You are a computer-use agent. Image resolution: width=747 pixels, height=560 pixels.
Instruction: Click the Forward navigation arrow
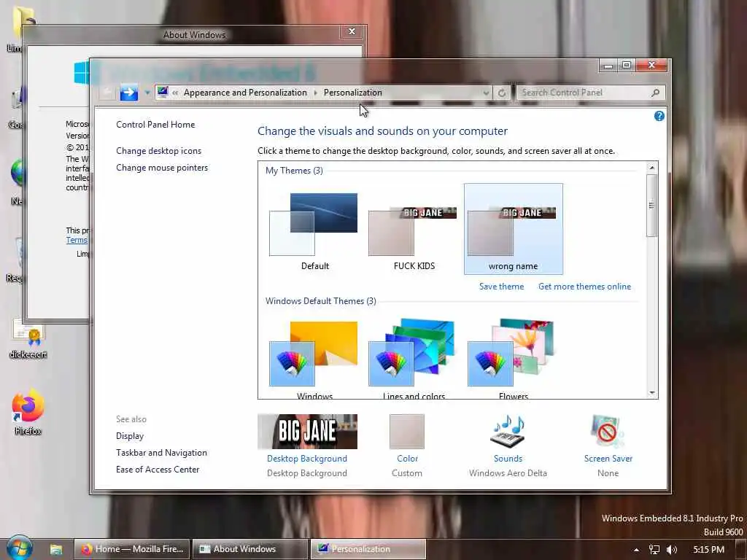[x=128, y=92]
